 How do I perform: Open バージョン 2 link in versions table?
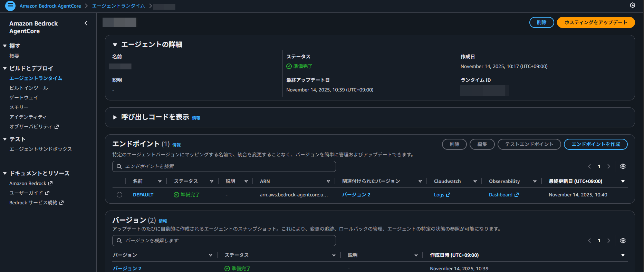coord(127,269)
